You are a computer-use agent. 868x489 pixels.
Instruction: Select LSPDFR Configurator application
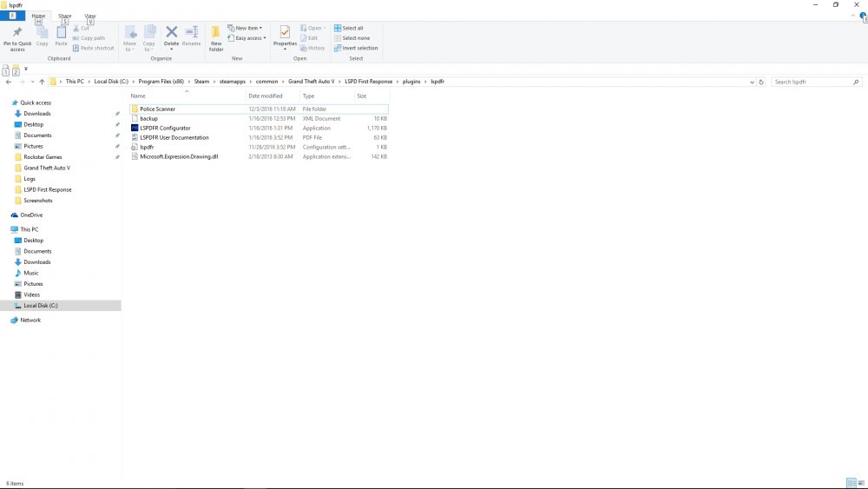click(259, 128)
